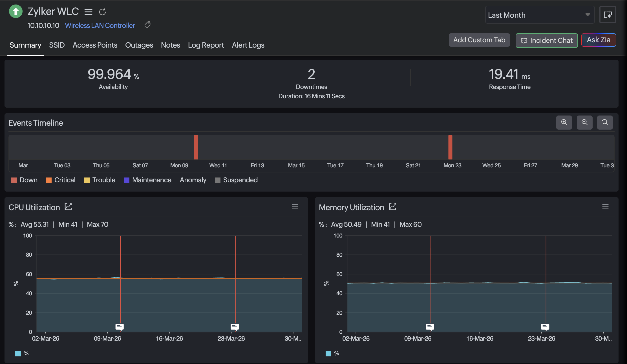Switch to the Outages tab
Image resolution: width=627 pixels, height=364 pixels.
point(139,45)
